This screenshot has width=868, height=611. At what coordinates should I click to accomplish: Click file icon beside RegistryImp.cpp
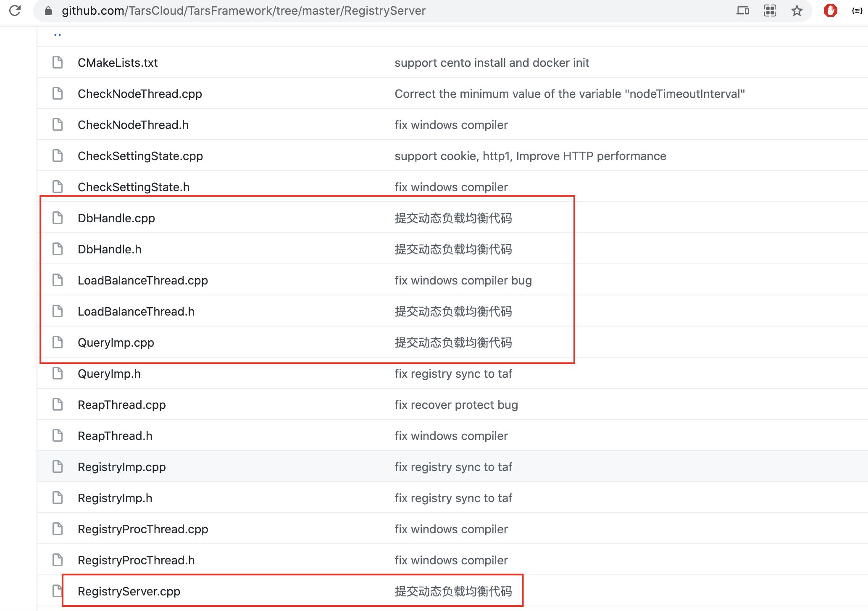click(x=58, y=466)
